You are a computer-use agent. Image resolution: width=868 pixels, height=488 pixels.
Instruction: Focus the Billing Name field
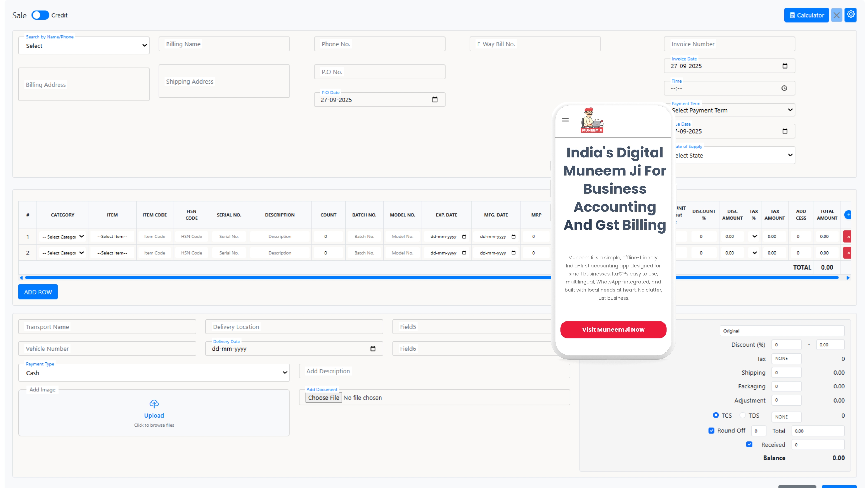pyautogui.click(x=224, y=44)
